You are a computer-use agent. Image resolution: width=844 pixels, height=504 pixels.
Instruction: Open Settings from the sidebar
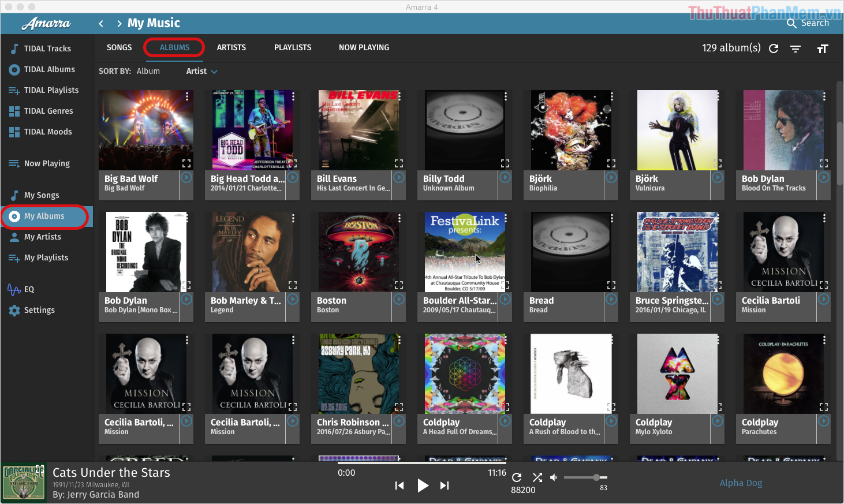(x=40, y=310)
